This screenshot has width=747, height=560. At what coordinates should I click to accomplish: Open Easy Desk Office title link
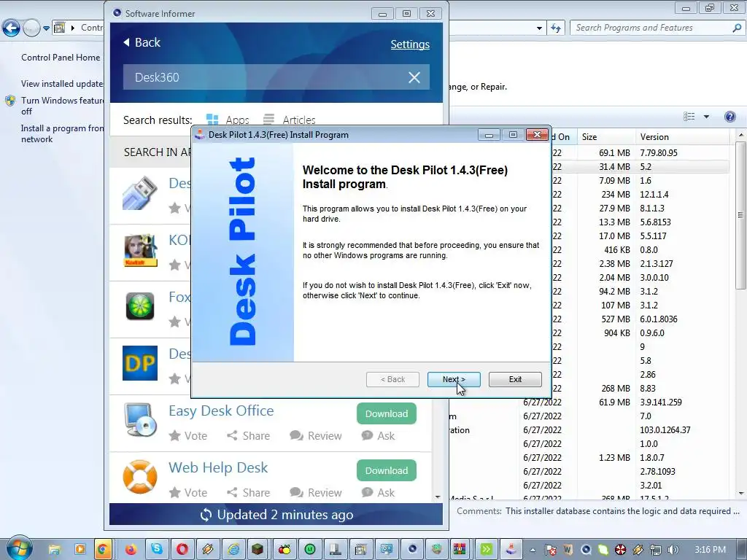click(221, 411)
